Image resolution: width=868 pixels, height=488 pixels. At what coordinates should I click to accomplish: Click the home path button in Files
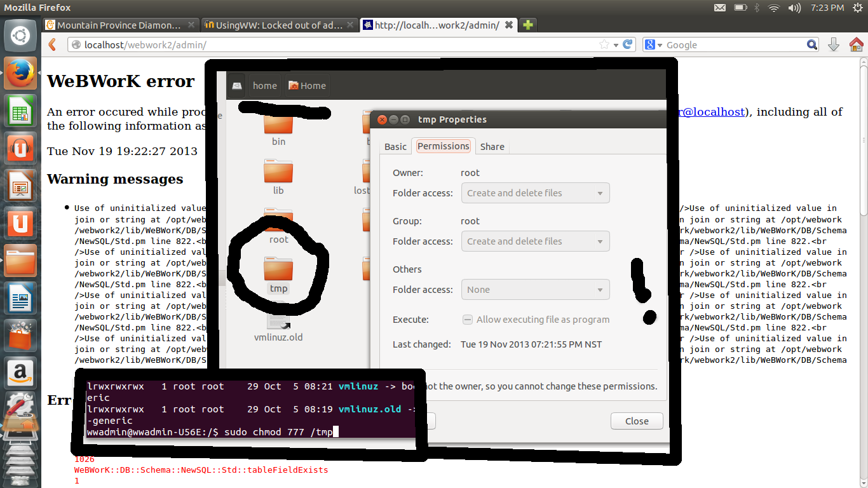265,86
